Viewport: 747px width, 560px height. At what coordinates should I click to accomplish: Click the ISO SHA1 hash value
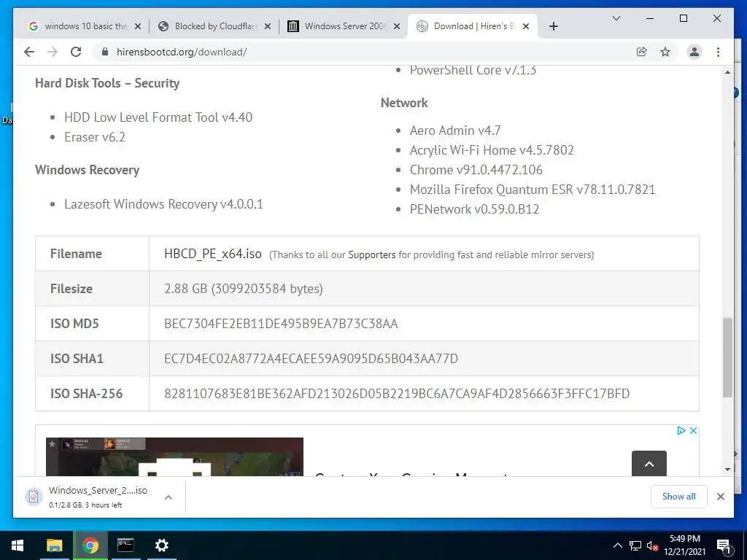tap(311, 359)
